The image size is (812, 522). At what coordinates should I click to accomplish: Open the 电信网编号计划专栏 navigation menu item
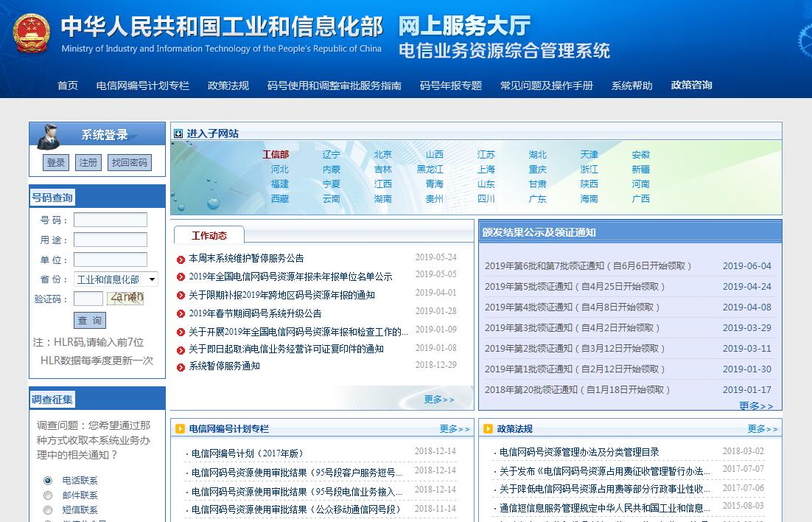pos(142,86)
